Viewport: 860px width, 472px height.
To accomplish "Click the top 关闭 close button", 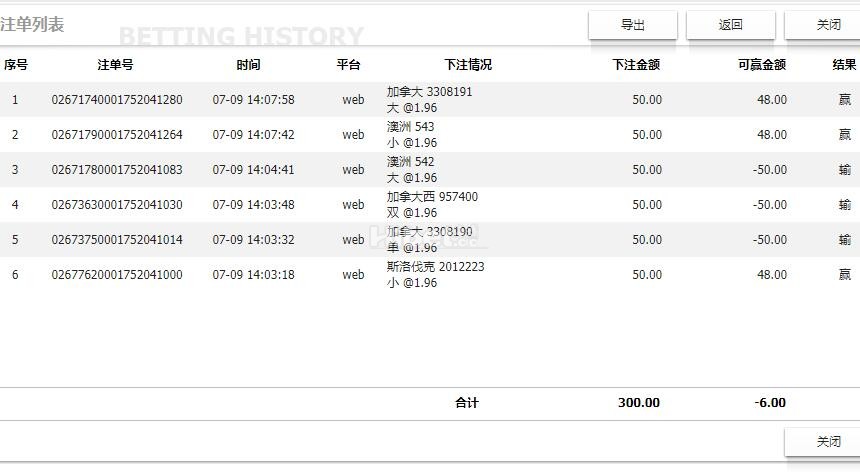I will pos(827,25).
